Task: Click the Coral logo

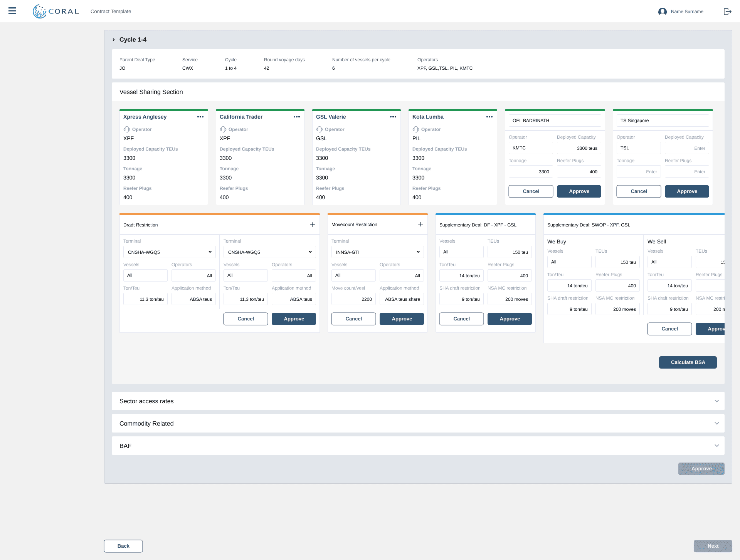Action: (x=56, y=11)
